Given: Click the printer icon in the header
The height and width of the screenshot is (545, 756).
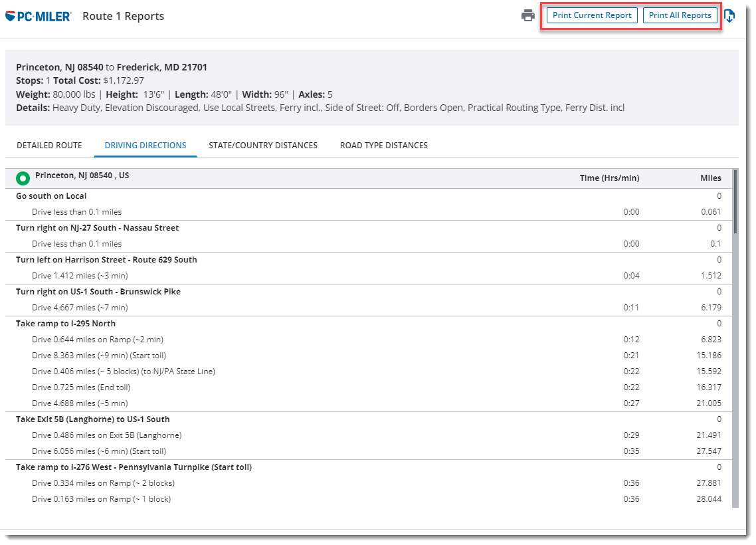Looking at the screenshot, I should 528,15.
